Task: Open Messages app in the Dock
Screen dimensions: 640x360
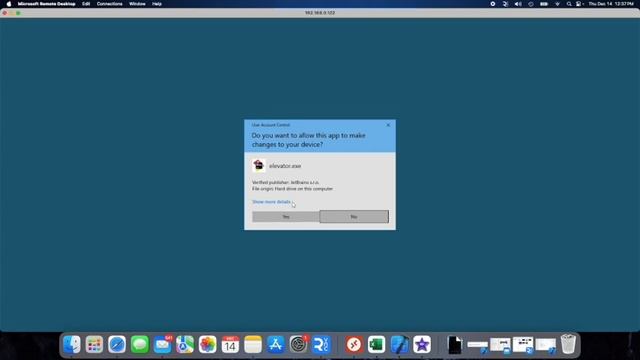Action: pyautogui.click(x=140, y=344)
